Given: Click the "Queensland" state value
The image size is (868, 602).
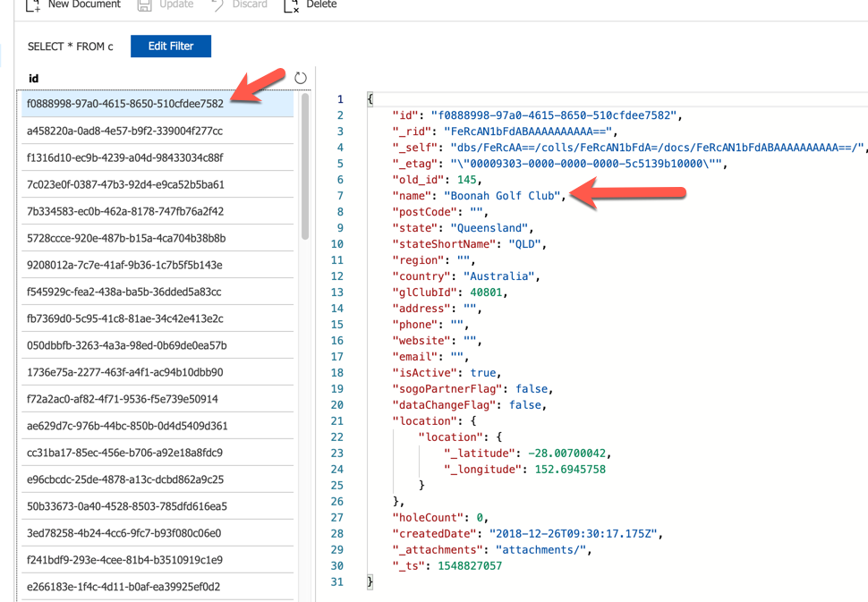Looking at the screenshot, I should pyautogui.click(x=489, y=228).
